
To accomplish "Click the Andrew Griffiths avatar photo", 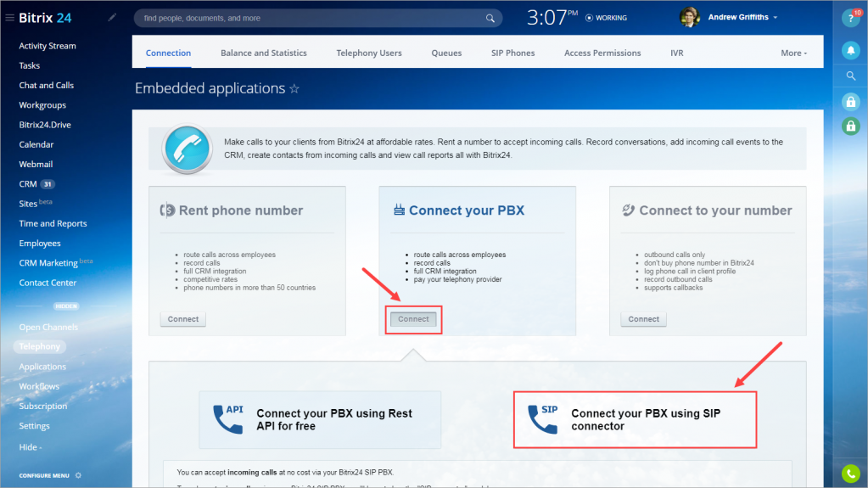I will pos(689,17).
